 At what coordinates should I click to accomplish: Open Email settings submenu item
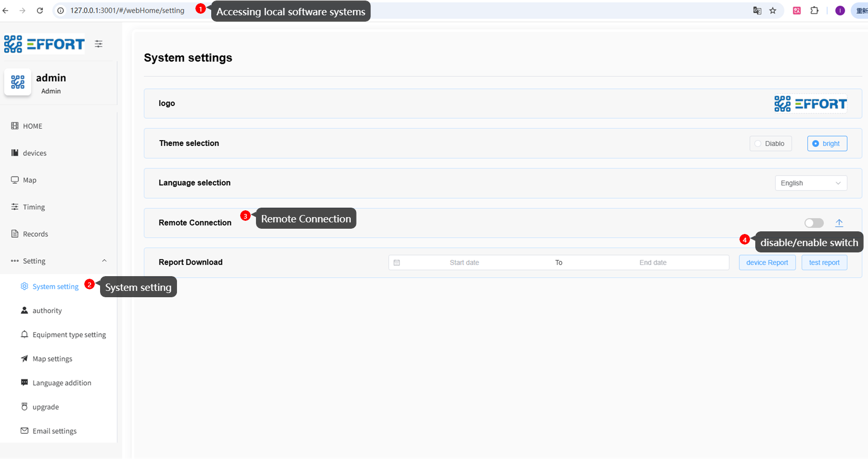[54, 431]
